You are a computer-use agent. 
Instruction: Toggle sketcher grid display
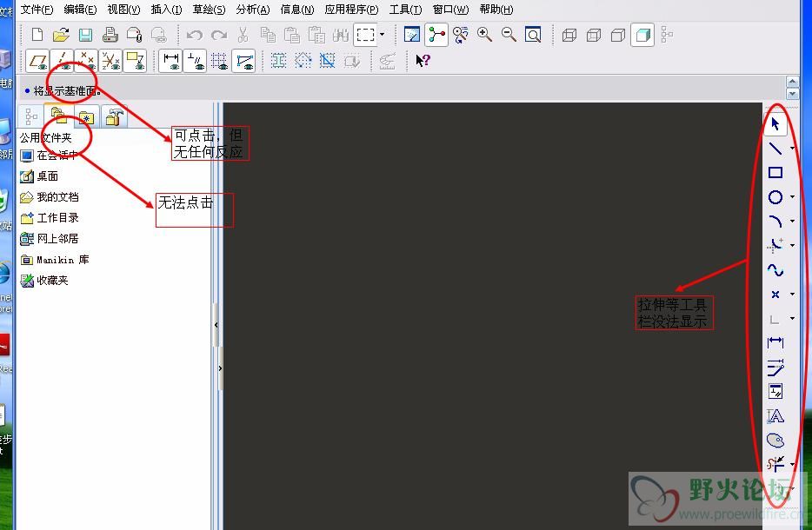(219, 61)
